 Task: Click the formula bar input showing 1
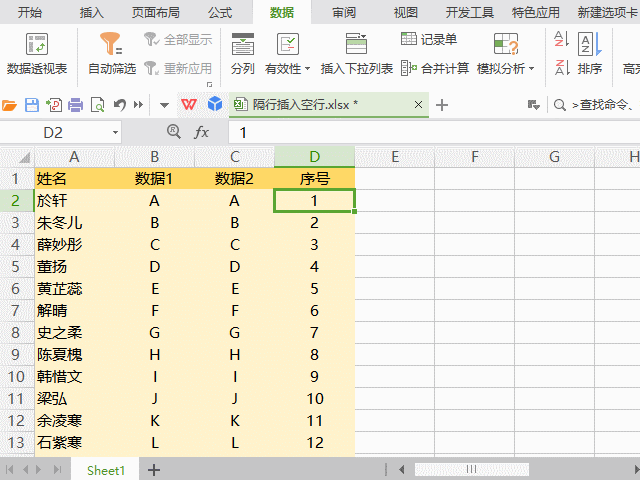coord(434,133)
